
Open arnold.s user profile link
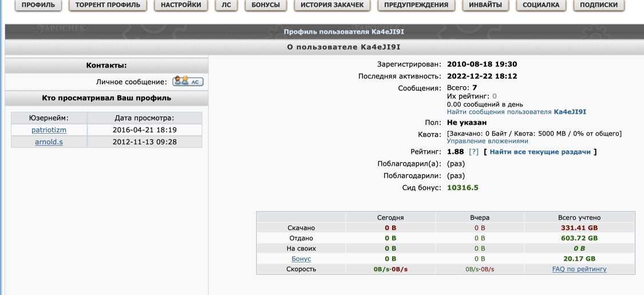(49, 142)
